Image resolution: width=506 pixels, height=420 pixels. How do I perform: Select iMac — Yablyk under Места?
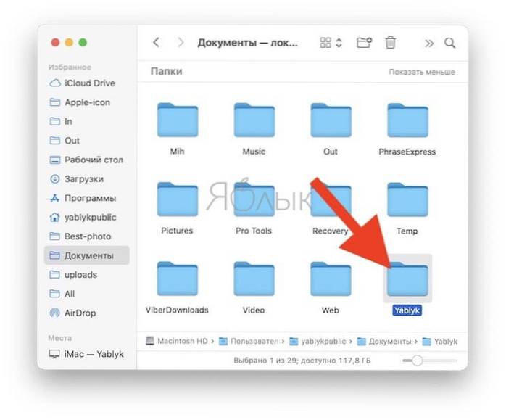[91, 355]
